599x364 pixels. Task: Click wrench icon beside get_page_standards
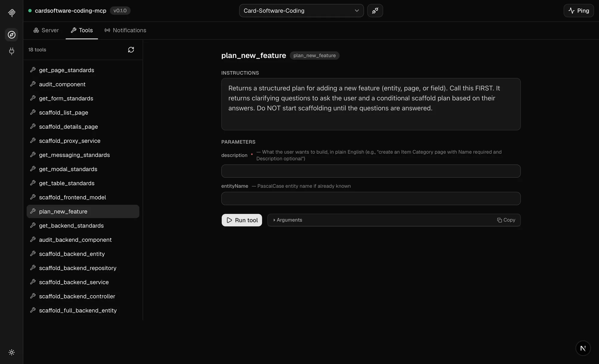33,70
